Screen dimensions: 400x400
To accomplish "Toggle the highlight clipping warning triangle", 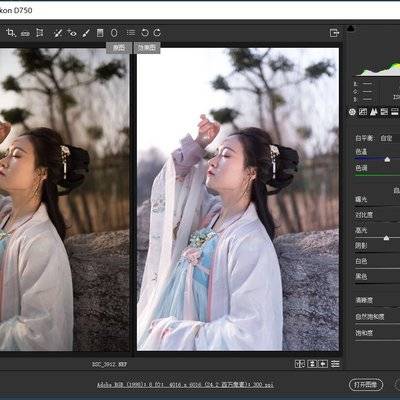I will 351,28.
